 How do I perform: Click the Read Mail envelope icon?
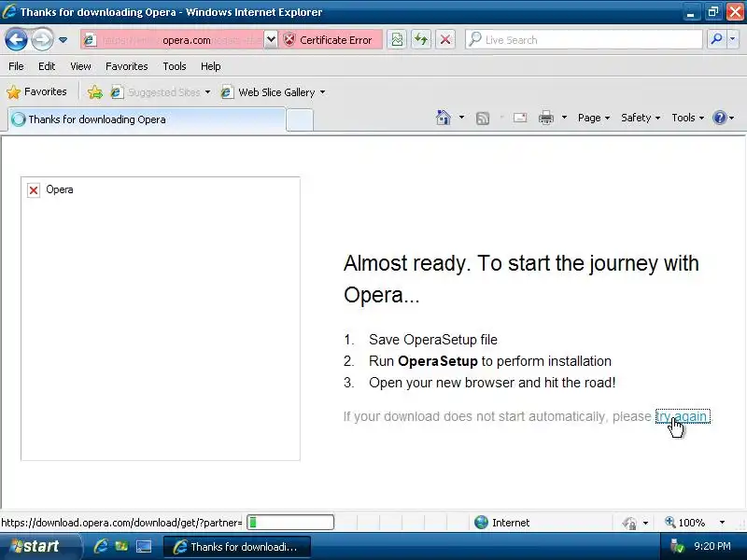520,118
